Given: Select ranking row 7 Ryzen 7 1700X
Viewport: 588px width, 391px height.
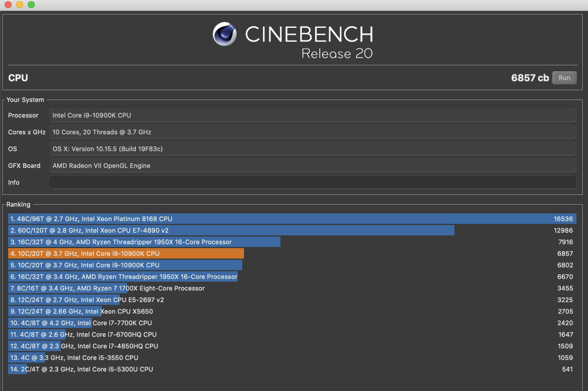Looking at the screenshot, I should 292,288.
